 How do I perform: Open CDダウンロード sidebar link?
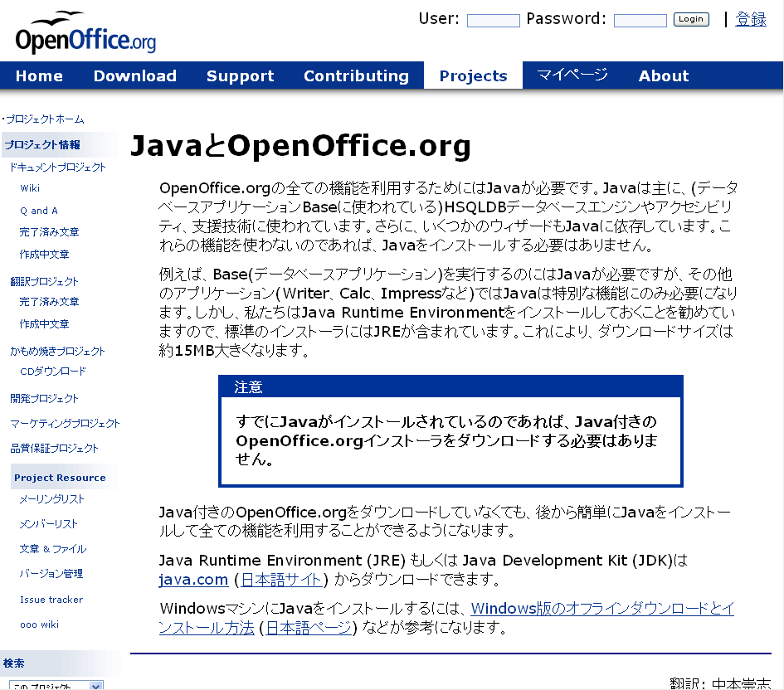(x=52, y=372)
